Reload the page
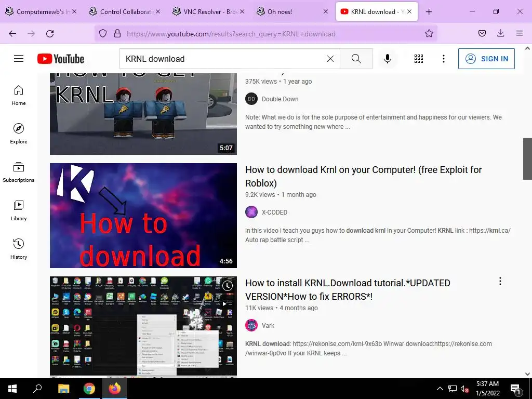Image resolution: width=532 pixels, height=399 pixels. tap(50, 34)
